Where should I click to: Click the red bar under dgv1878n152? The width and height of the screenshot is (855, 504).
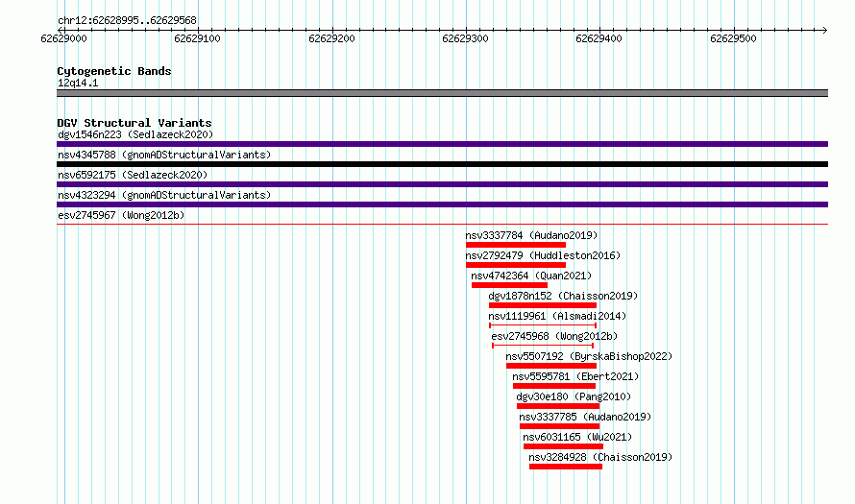tap(543, 305)
